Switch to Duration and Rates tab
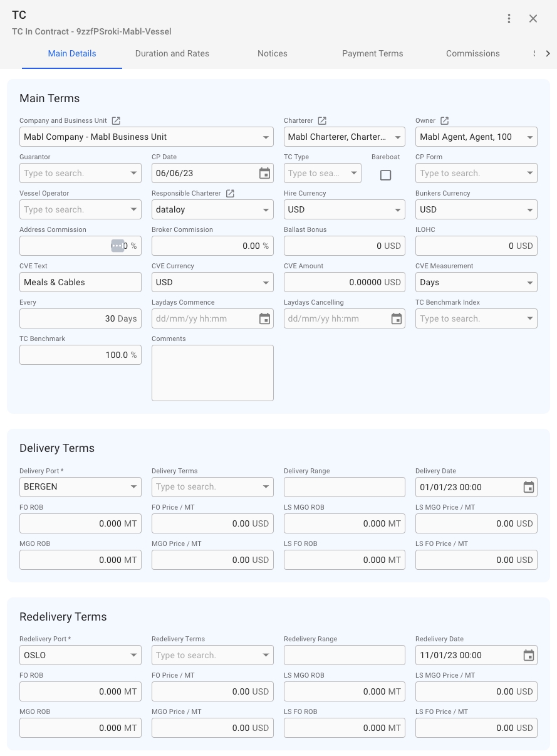 click(x=172, y=53)
